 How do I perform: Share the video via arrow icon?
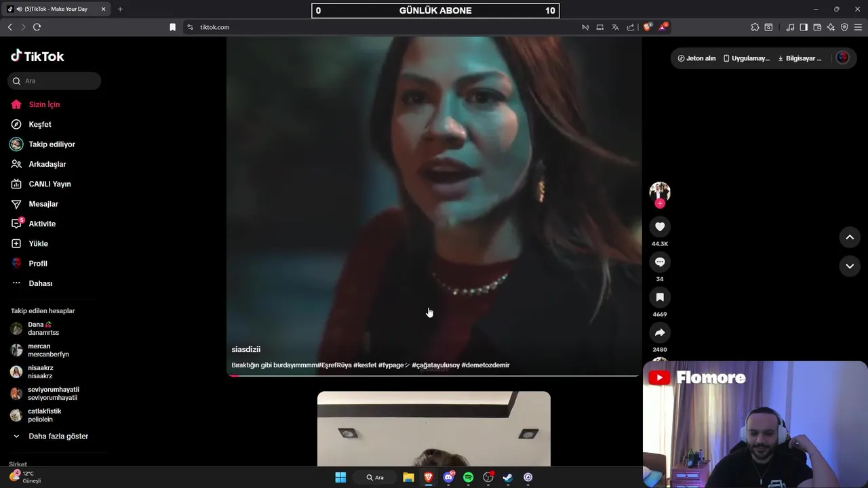660,332
